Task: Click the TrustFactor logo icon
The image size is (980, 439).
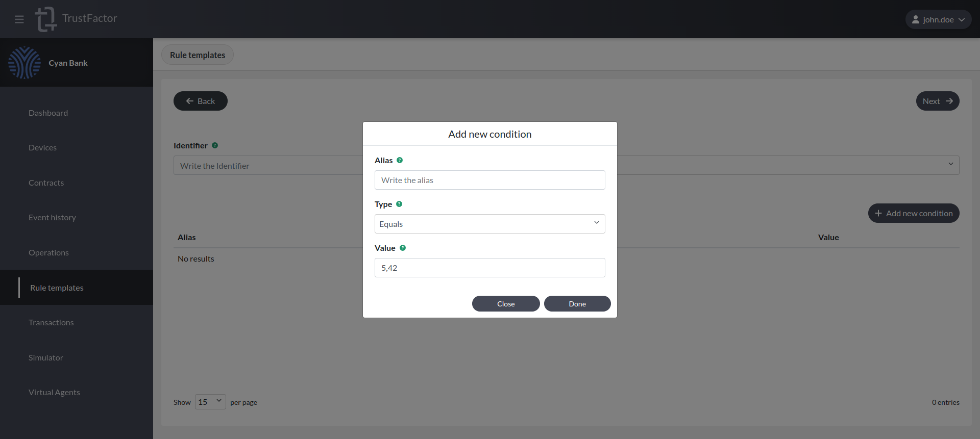Action: [x=45, y=19]
